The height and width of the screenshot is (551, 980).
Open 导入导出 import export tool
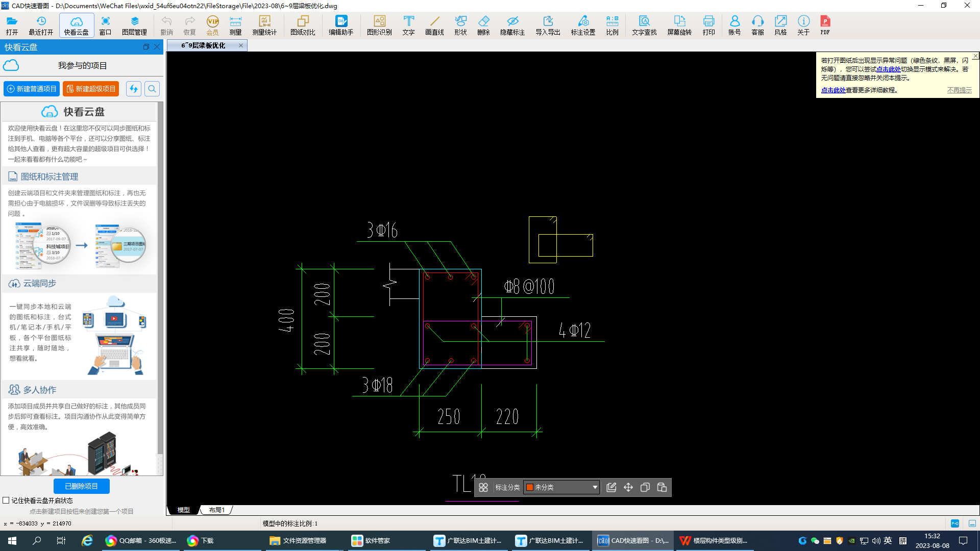click(548, 25)
